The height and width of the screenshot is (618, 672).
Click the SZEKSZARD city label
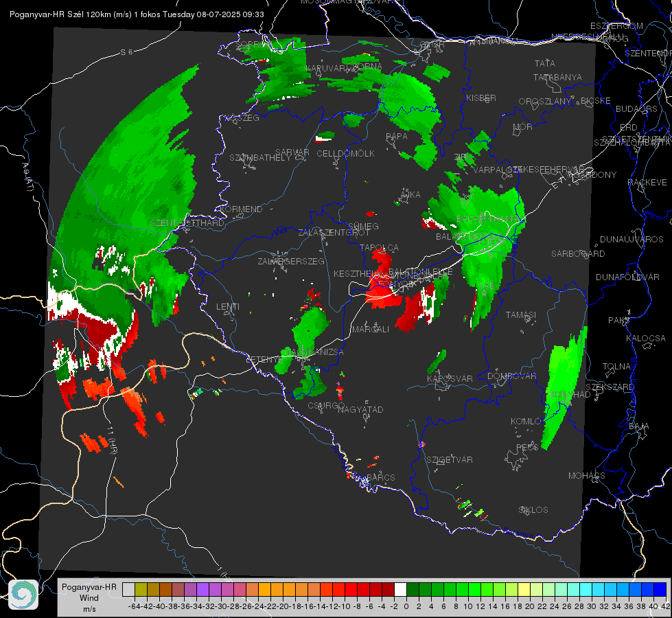click(x=610, y=387)
